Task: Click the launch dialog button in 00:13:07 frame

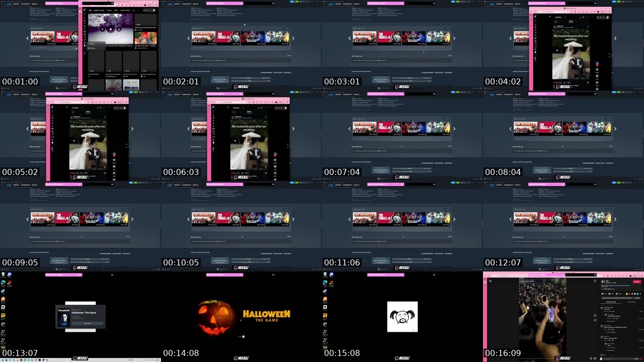Action: pyautogui.click(x=88, y=323)
